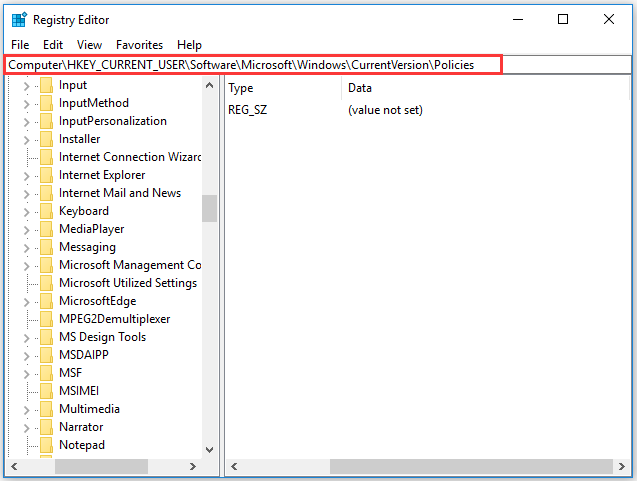This screenshot has width=637, height=481.
Task: Expand the MediaPlayer key
Action: tap(26, 230)
